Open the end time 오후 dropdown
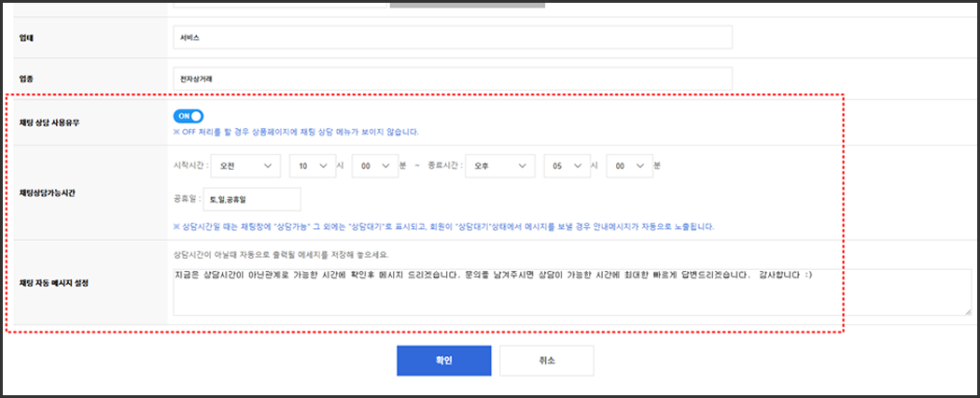 coord(499,165)
